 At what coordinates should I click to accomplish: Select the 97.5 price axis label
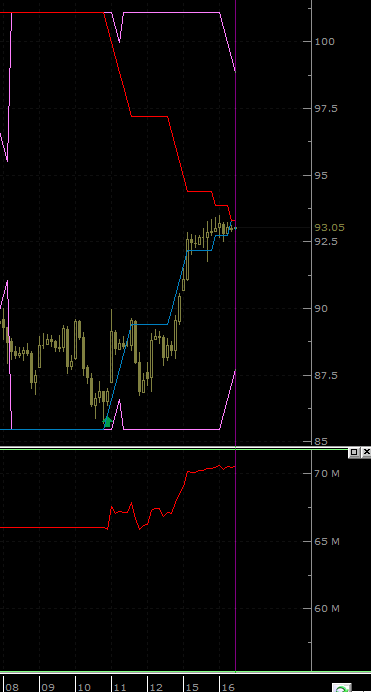(326, 109)
